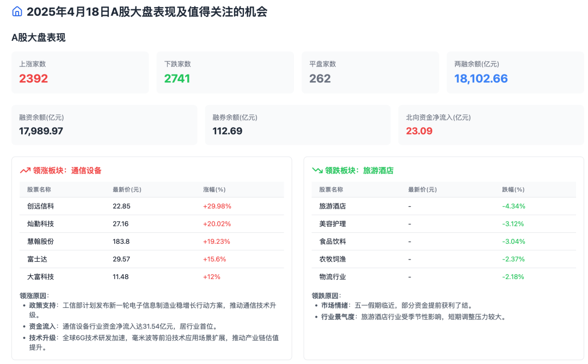Click the 平盘家数 card label
588x364 pixels.
point(322,64)
